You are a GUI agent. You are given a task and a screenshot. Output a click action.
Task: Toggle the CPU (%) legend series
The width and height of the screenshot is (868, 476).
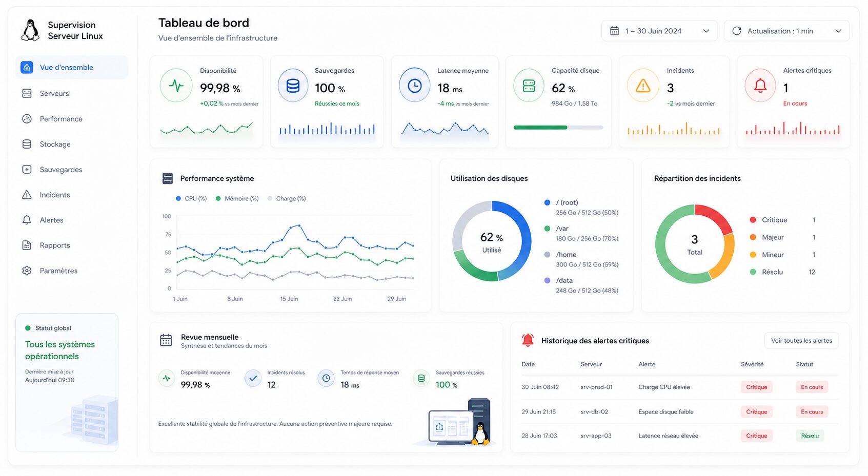pyautogui.click(x=191, y=198)
